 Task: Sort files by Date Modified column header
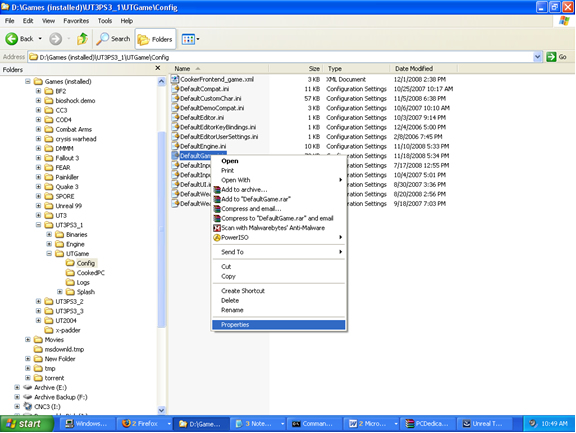[423, 69]
